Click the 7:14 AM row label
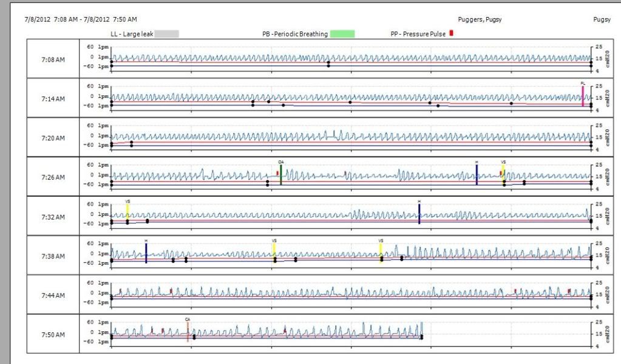Image resolution: width=621 pixels, height=364 pixels. 53,99
